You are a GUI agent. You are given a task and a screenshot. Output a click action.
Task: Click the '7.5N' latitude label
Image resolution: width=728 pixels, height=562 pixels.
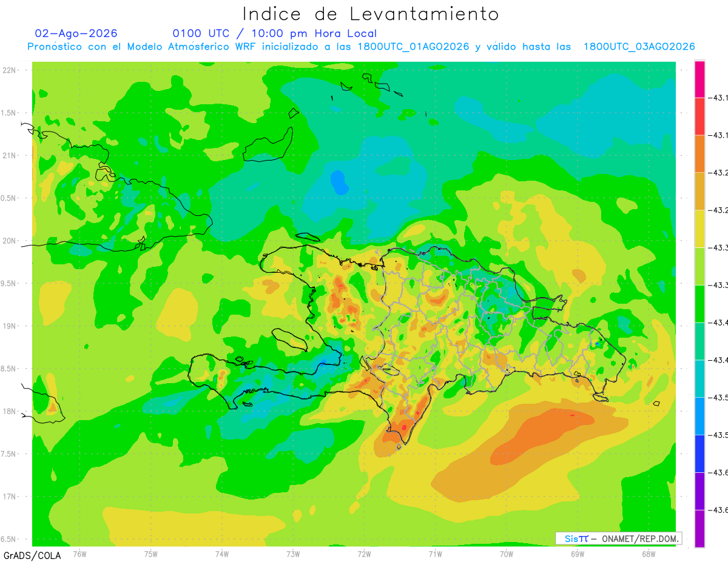8,454
